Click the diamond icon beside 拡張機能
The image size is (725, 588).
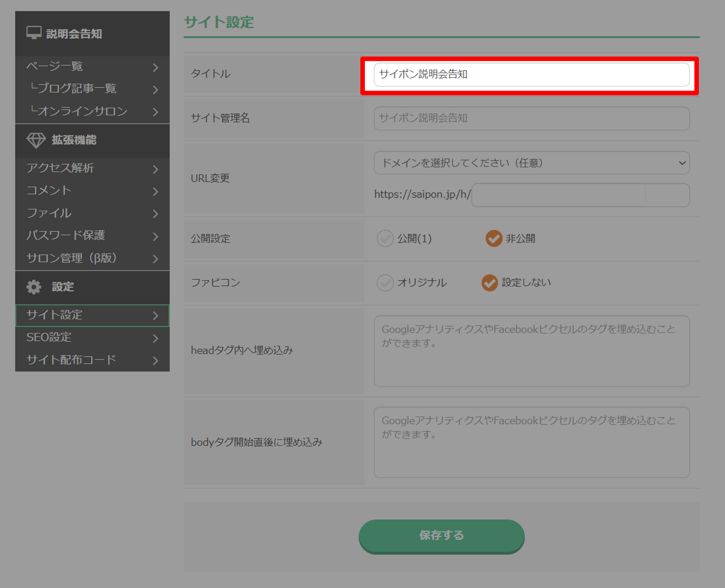(36, 140)
